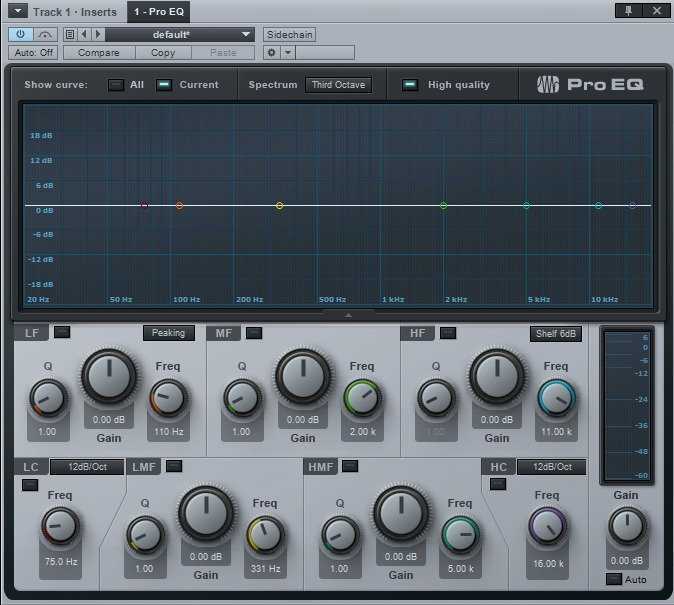Toggle the Auto gain checkbox
This screenshot has width=674, height=605.
tap(613, 579)
